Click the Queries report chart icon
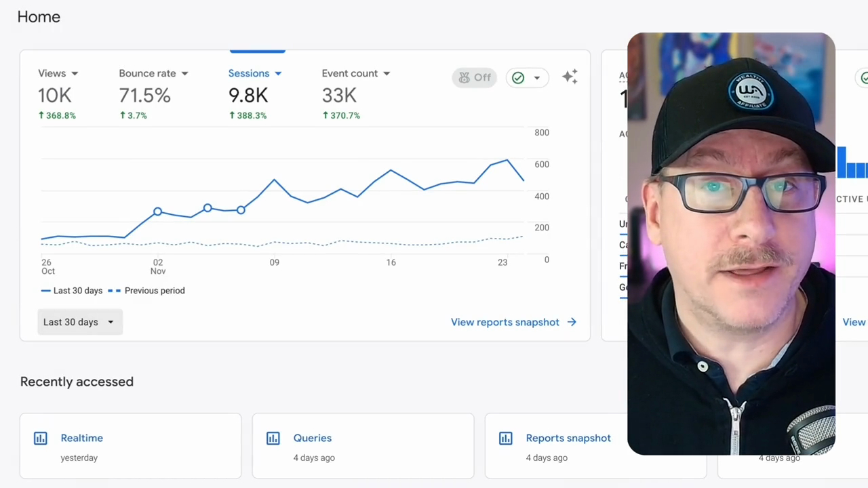 (x=273, y=439)
